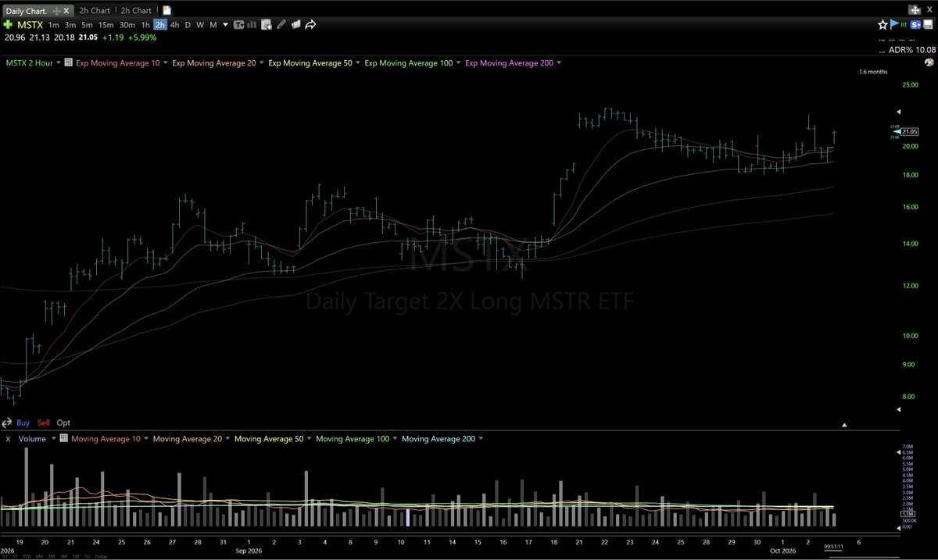Select the W weekly timeframe
Viewport: 938px width, 560px height.
click(x=200, y=25)
